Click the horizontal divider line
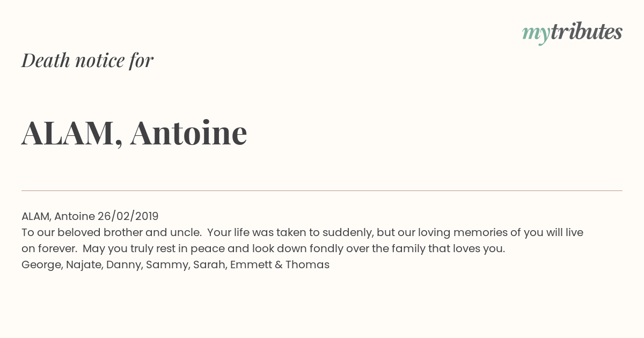Viewport: 644px width, 338px height. [322, 190]
